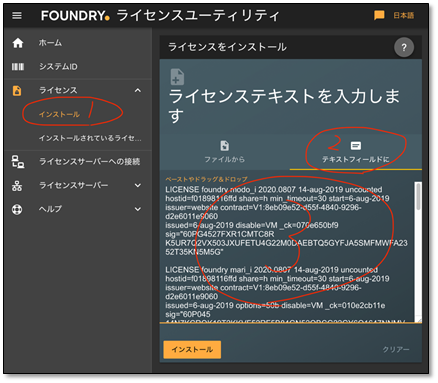Viewport: 438px width, 383px height.
Task: Click the ライセンスをインストール panel title
Action: pos(228,47)
